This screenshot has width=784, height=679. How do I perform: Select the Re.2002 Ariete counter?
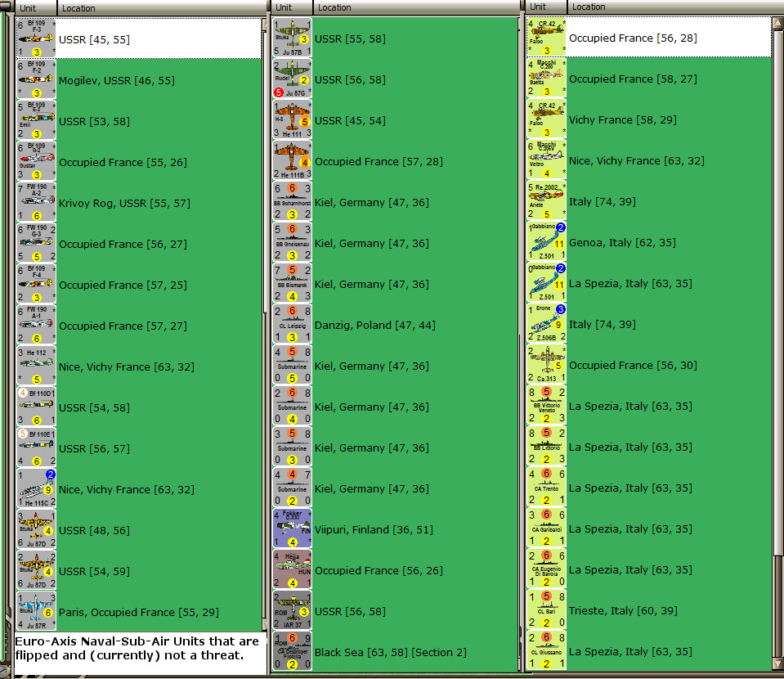pos(546,200)
